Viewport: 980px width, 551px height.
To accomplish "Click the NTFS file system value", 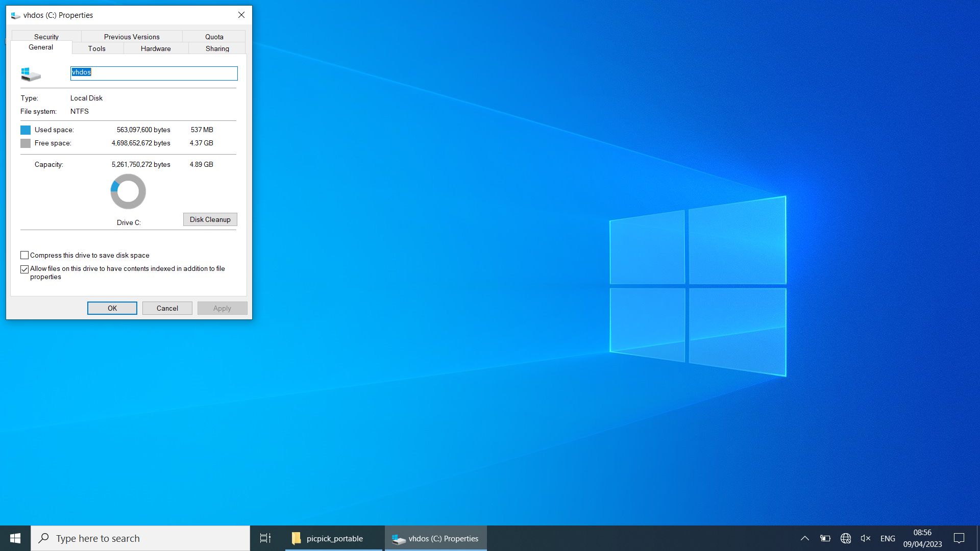I will (x=80, y=111).
